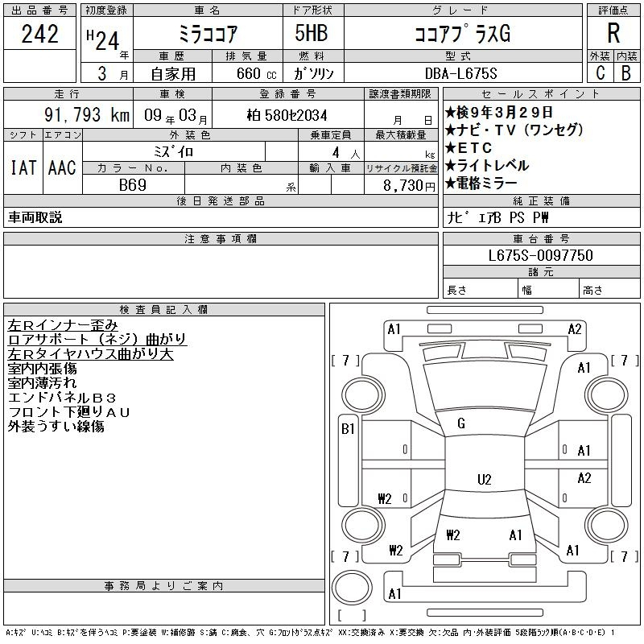Select note ロアサポート（ネジ）曲がり
Viewport: 644px width, 644px height.
tap(97, 339)
